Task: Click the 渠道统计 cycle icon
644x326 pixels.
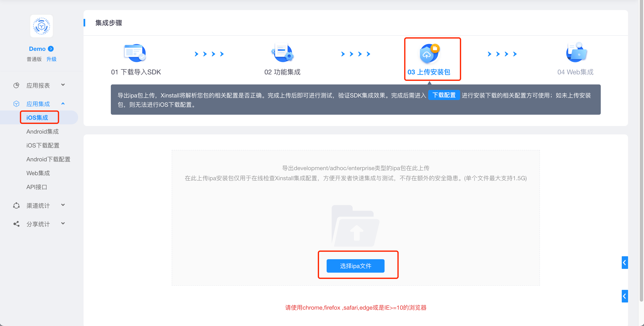Action: pos(16,205)
